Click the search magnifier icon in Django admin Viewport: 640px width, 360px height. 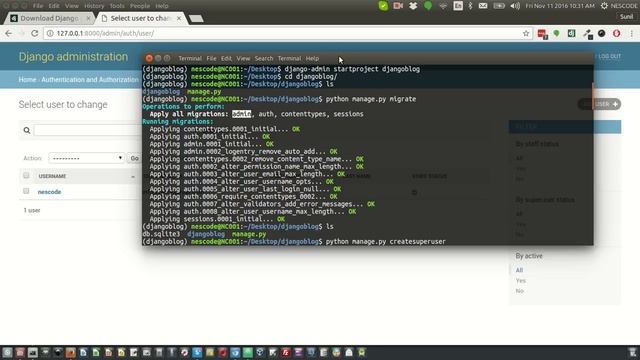(x=27, y=131)
